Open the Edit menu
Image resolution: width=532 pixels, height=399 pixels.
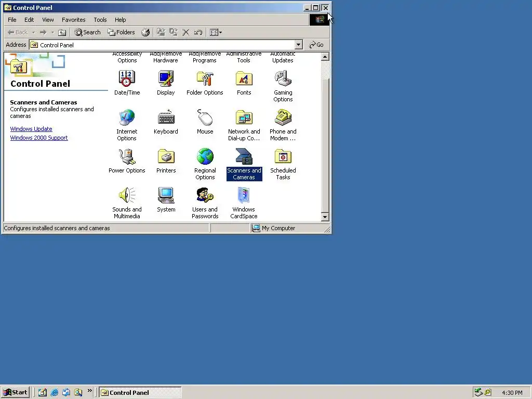coord(29,20)
